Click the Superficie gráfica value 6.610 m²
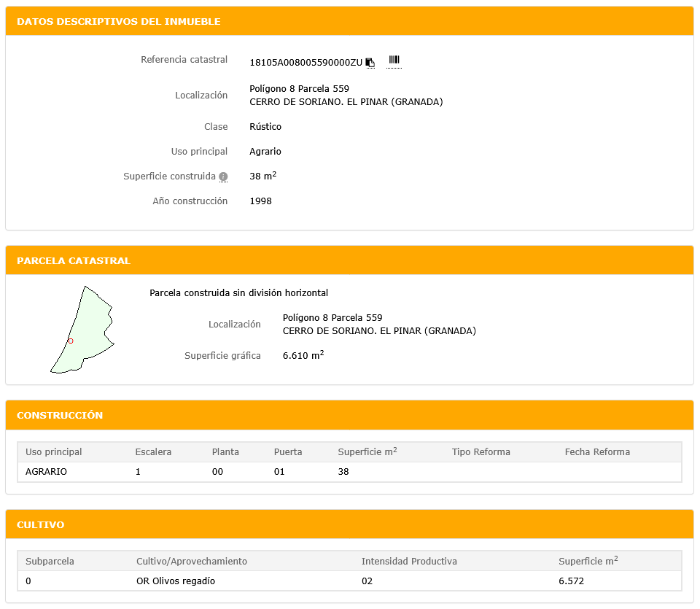 (303, 356)
